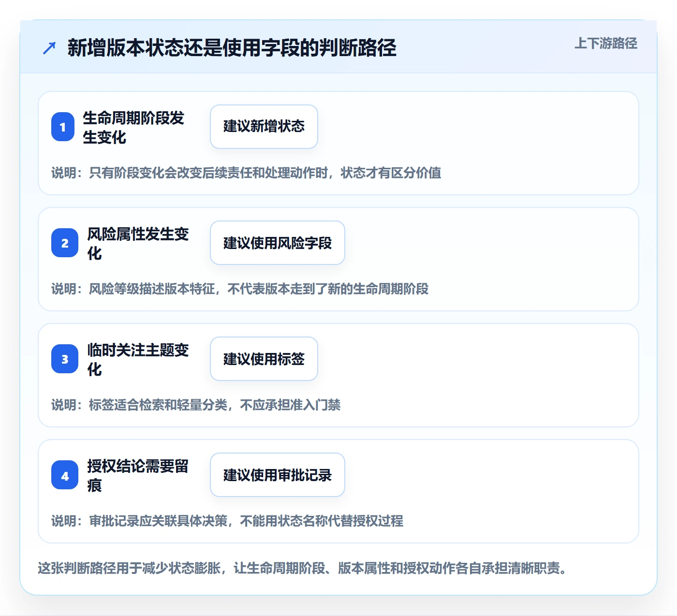This screenshot has height=616, width=677.
Task: Click the arrow icon beside the card title
Action: (49, 48)
